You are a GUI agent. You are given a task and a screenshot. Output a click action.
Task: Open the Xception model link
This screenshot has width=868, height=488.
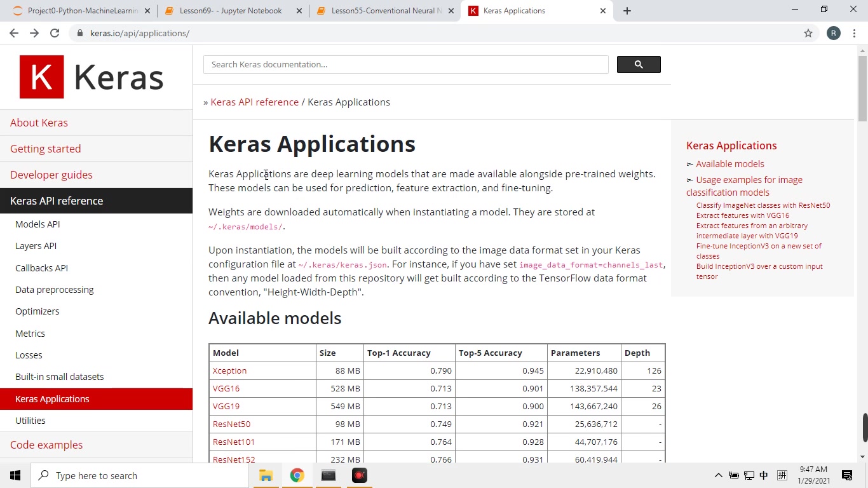click(229, 370)
